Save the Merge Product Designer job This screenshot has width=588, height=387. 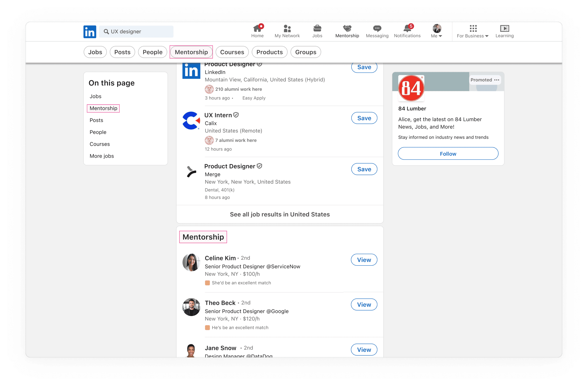(x=364, y=169)
